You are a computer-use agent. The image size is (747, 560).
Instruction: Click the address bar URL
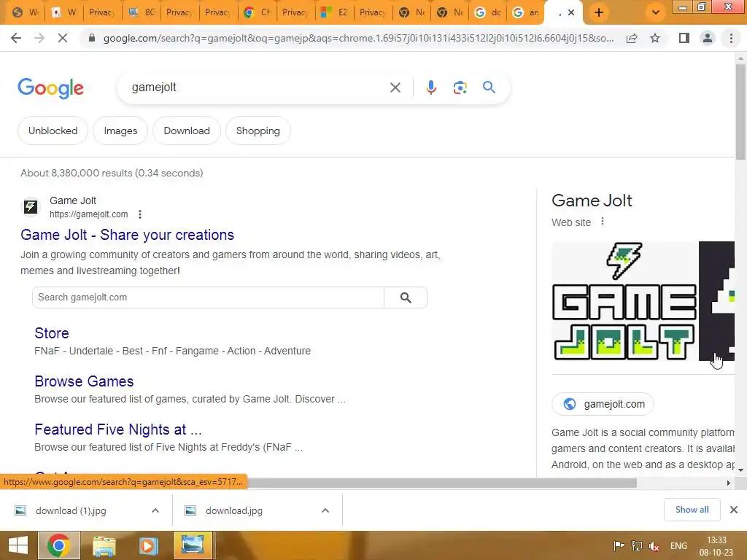click(x=358, y=38)
